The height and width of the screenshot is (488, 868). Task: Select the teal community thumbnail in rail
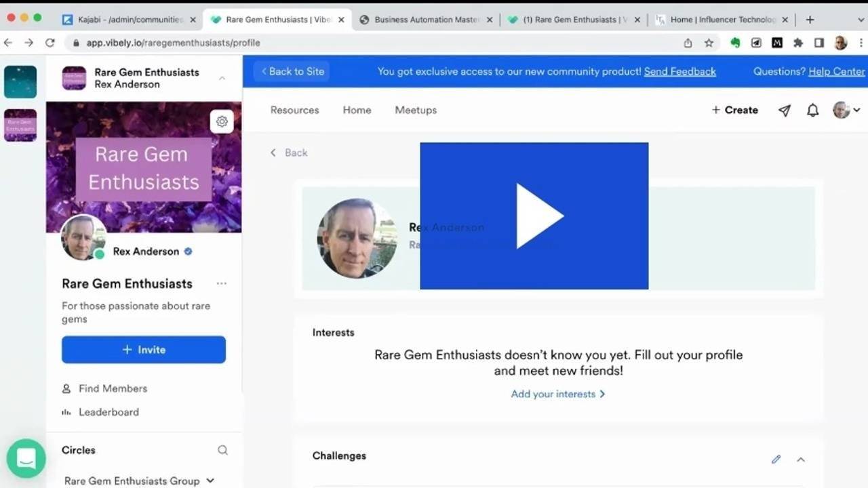pyautogui.click(x=20, y=82)
